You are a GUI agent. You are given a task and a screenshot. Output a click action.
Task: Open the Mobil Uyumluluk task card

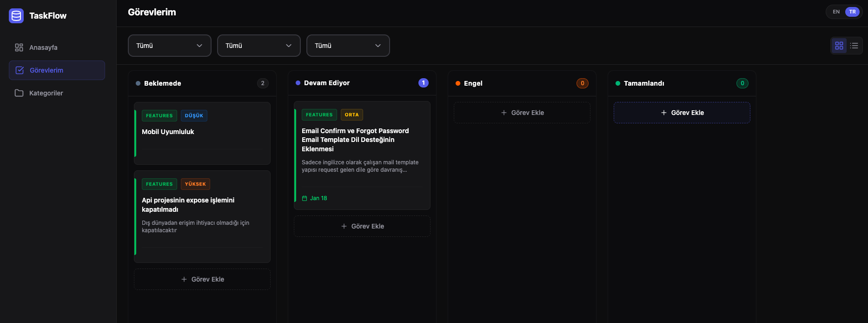202,133
